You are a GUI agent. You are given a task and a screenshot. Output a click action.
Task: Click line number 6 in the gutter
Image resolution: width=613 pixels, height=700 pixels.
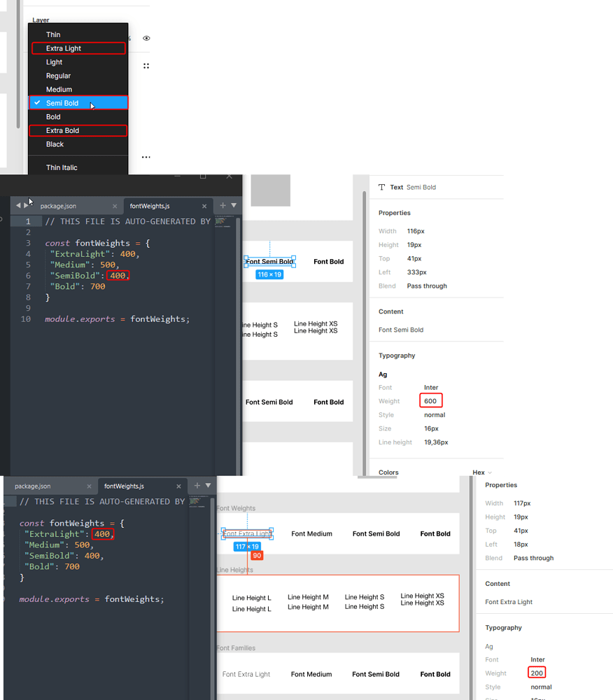point(28,275)
